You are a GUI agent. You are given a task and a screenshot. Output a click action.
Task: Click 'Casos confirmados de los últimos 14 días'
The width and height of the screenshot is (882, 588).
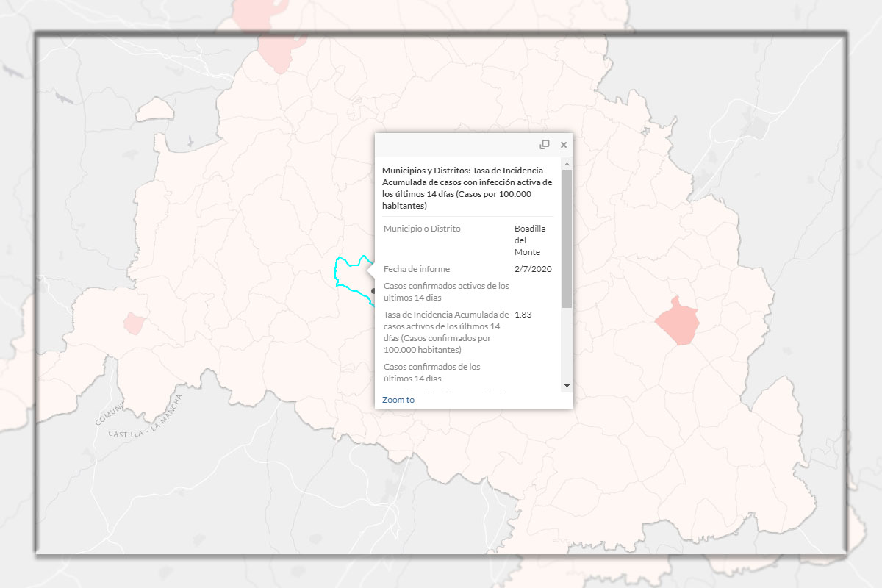point(432,373)
